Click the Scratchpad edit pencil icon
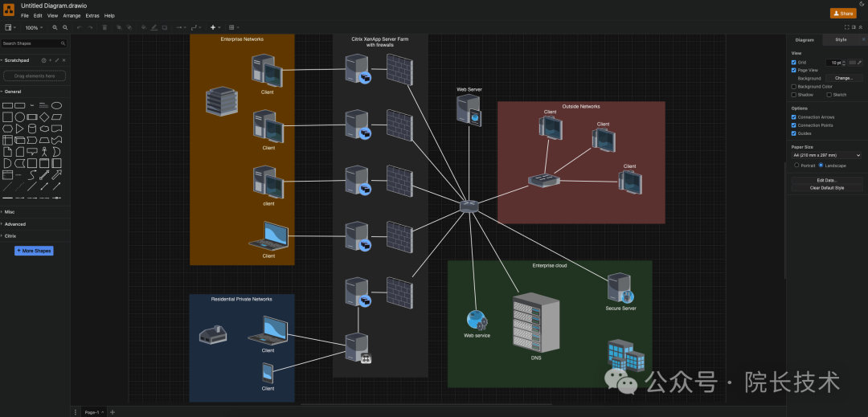Image resolution: width=868 pixels, height=417 pixels. (x=57, y=60)
